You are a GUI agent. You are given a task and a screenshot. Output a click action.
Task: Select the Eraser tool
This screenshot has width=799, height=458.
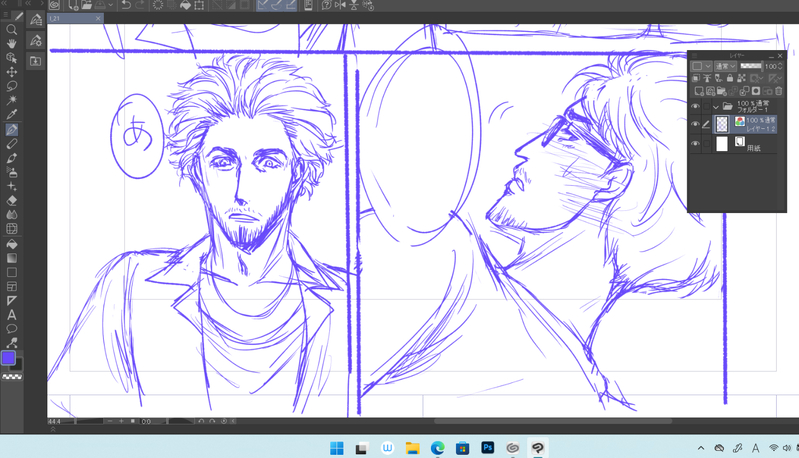[11, 200]
